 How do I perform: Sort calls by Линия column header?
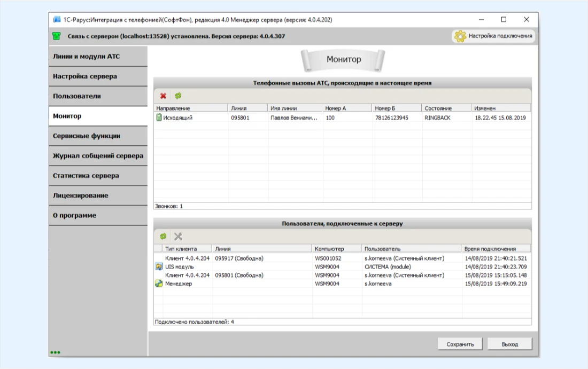pyautogui.click(x=247, y=108)
